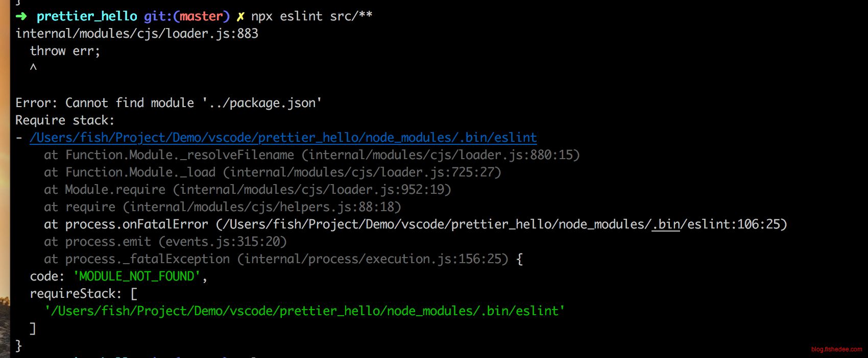
Task: Click the Module.require stack frame line
Action: [248, 190]
